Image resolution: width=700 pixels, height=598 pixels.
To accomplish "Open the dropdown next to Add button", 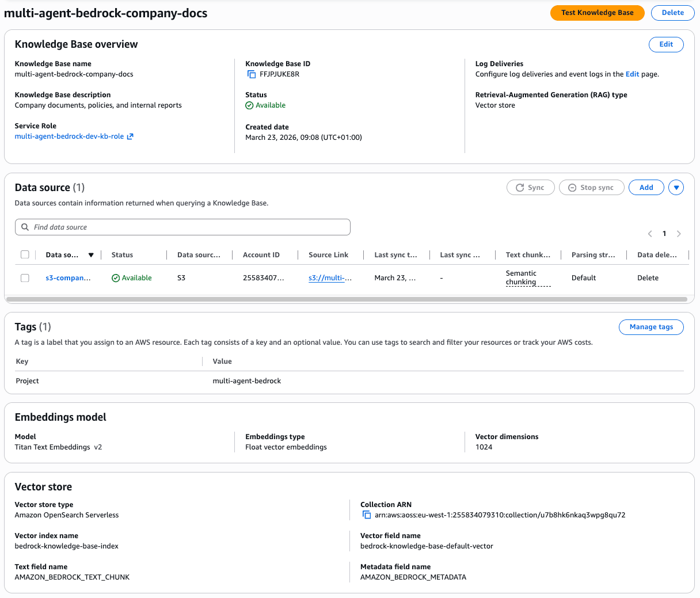I will [676, 188].
